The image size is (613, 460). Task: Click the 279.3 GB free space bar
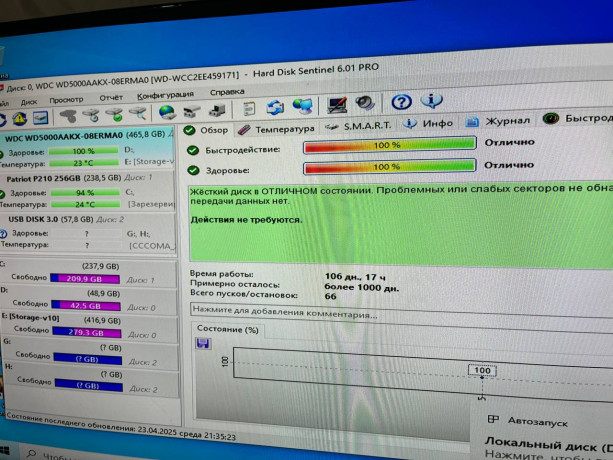coord(87,333)
